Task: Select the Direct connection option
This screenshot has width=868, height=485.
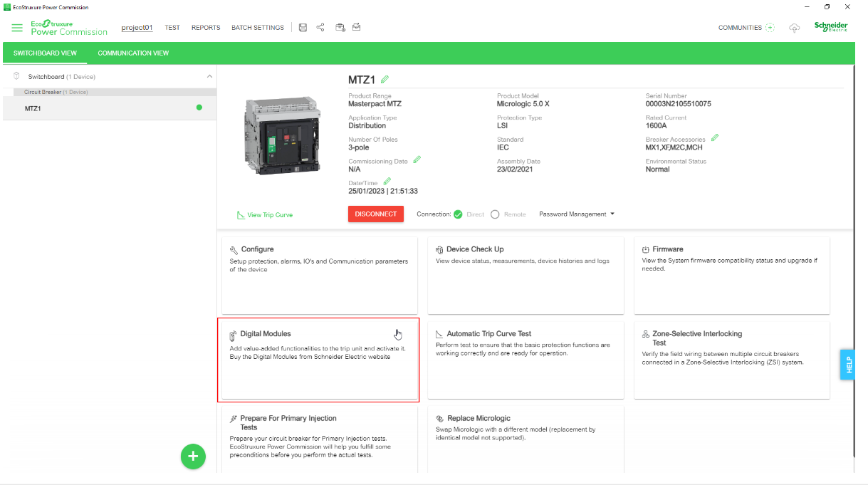Action: 458,214
